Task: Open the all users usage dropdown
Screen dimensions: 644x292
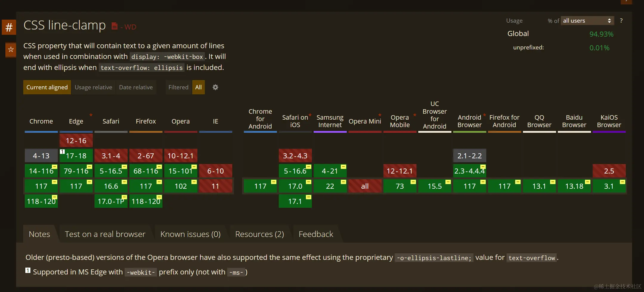Action: tap(587, 21)
